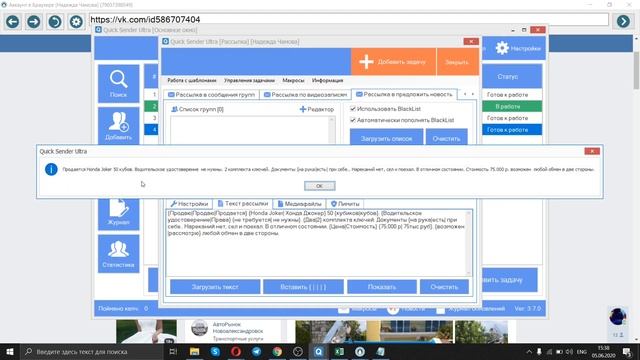Open Skype from the taskbar

click(215, 351)
